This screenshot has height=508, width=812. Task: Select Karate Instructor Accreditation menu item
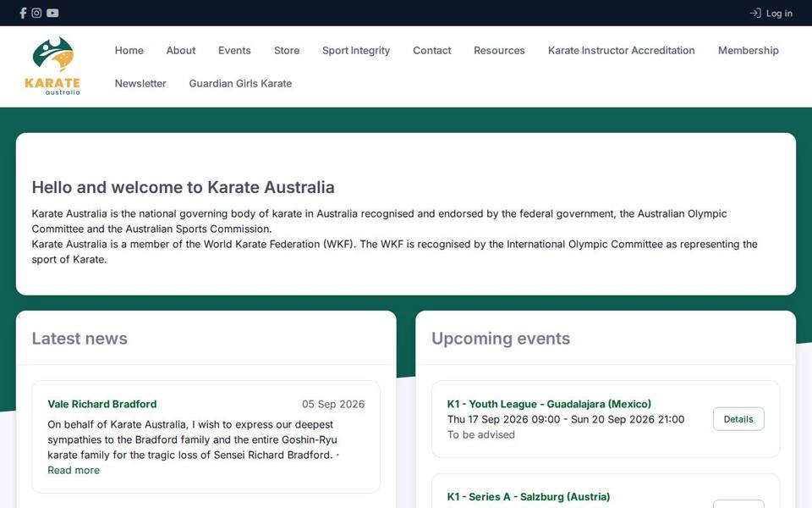(x=622, y=50)
